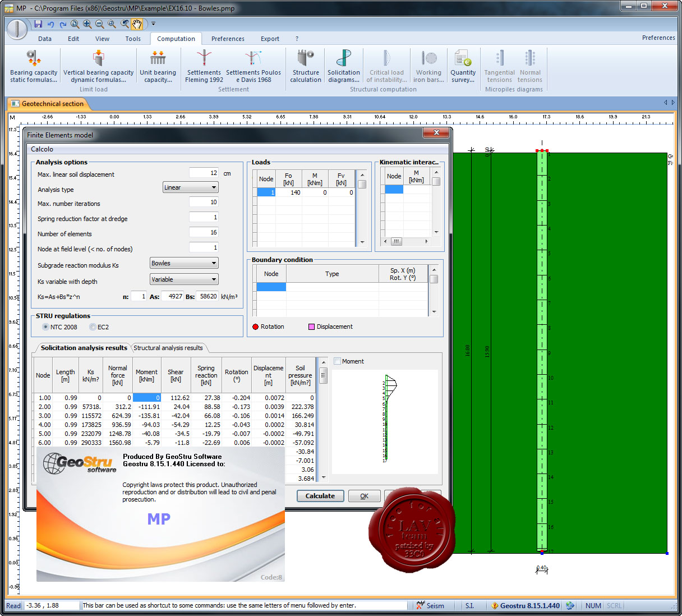Restore previous zoom with arrow magnifier
The image size is (682, 616).
pyautogui.click(x=125, y=24)
